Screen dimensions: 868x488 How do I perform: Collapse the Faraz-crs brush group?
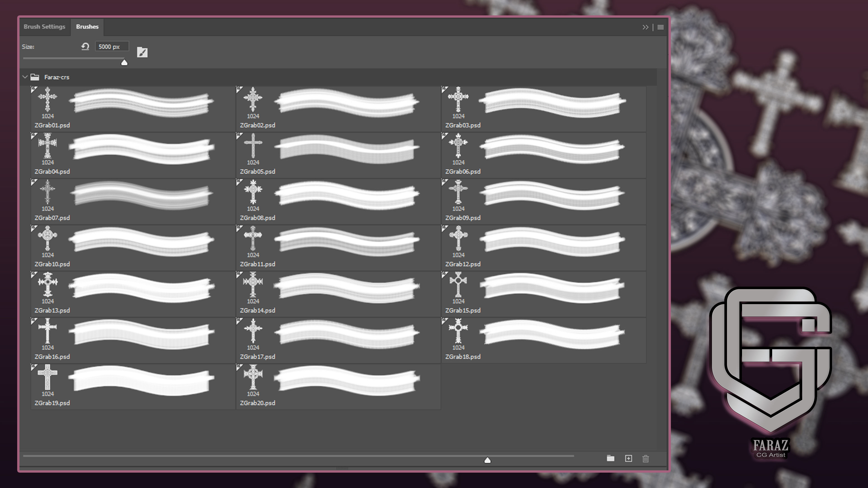(25, 77)
